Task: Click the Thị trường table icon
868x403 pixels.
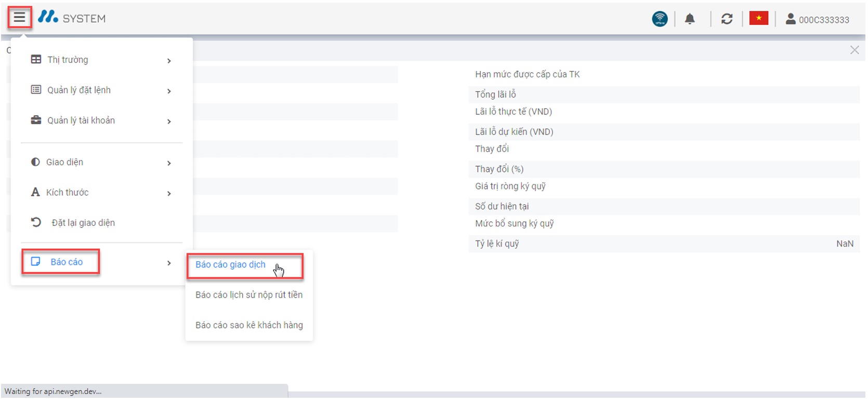Action: point(36,60)
